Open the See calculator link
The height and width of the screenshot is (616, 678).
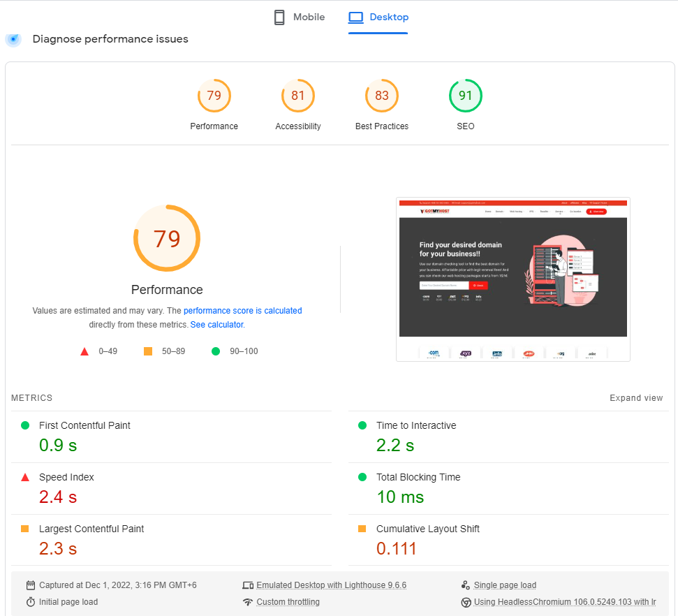point(216,324)
